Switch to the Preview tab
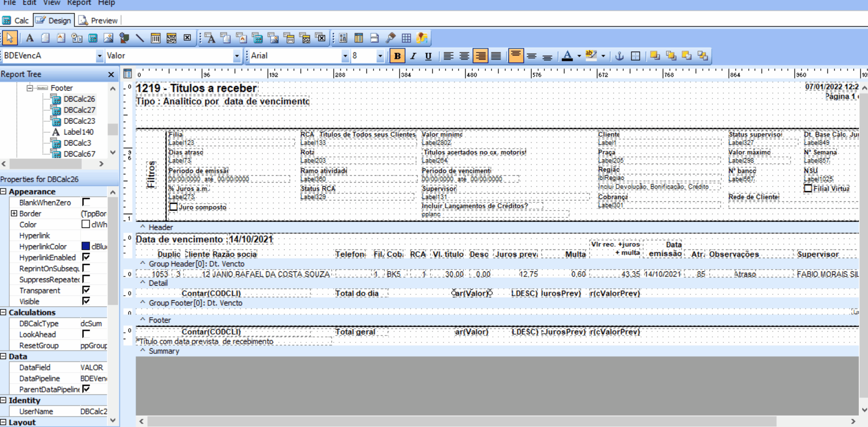This screenshot has width=868, height=427. 98,20
